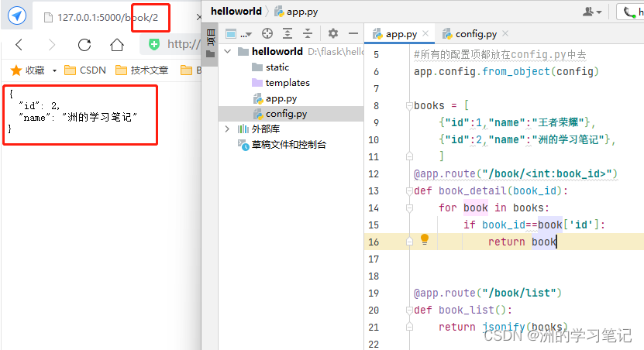Click def book_detail(book_id): text
This screenshot has width=644, height=350.
[x=491, y=190]
